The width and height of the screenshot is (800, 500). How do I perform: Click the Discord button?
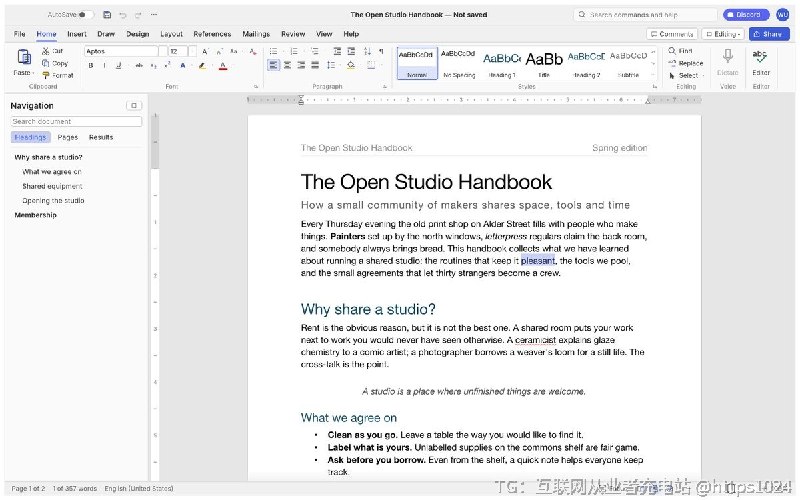[745, 15]
